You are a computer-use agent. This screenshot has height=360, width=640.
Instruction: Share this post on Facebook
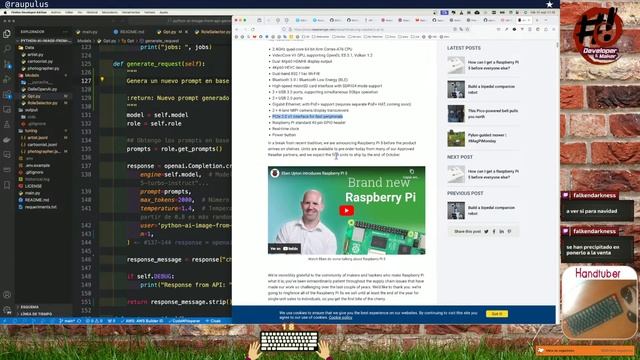[494, 231]
